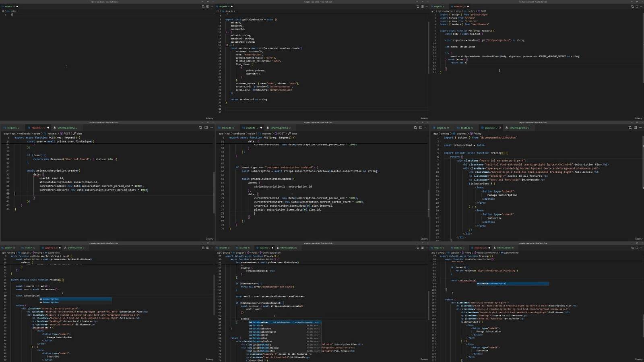
Task: Open lib breadcrumb in top-left panel
Action: (4, 11)
